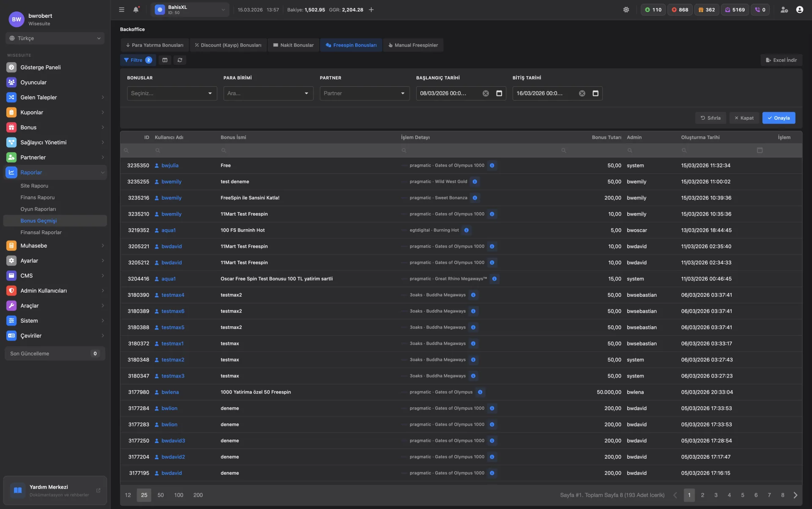Select 50 rows per page
This screenshot has width=812, height=509.
coord(160,495)
